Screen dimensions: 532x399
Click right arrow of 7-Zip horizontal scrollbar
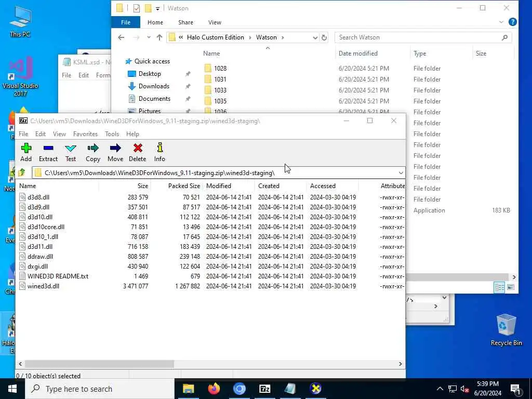tap(401, 364)
